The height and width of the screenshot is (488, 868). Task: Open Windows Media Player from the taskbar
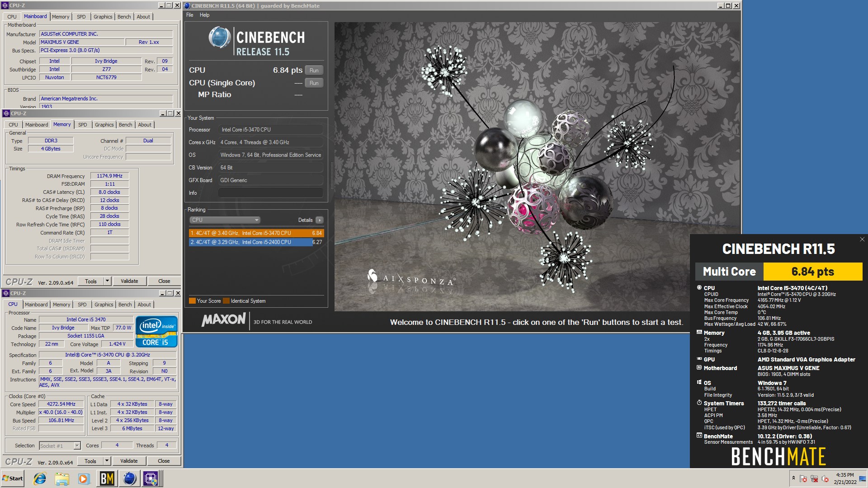(x=84, y=479)
